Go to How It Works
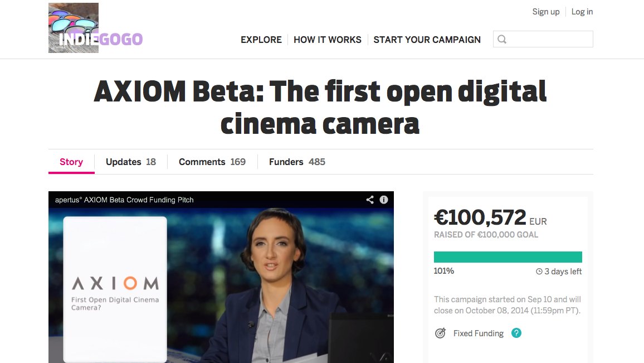This screenshot has height=363, width=644. click(328, 40)
